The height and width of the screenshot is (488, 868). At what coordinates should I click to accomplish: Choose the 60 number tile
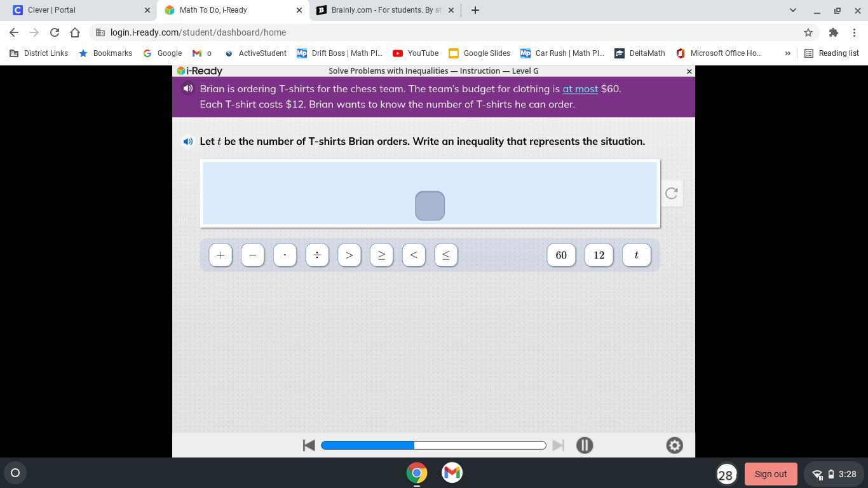(x=561, y=255)
